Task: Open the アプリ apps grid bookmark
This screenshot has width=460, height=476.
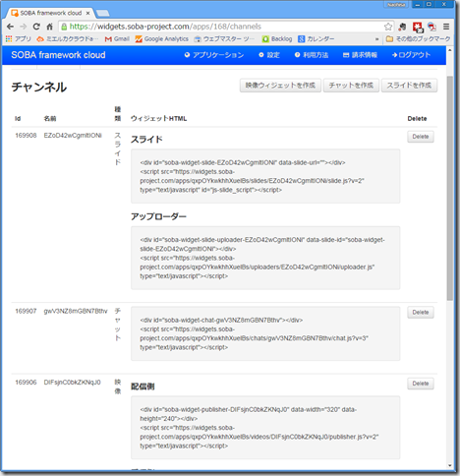Action: click(x=19, y=39)
